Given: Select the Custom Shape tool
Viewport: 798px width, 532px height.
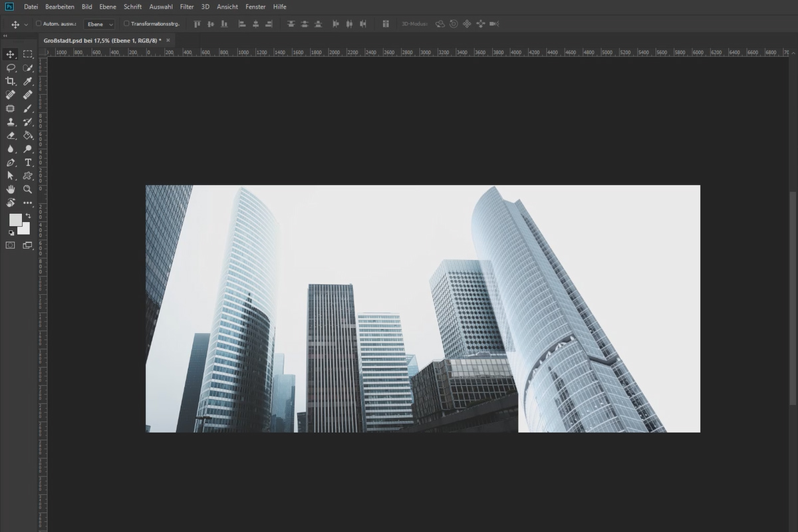Looking at the screenshot, I should pos(28,176).
